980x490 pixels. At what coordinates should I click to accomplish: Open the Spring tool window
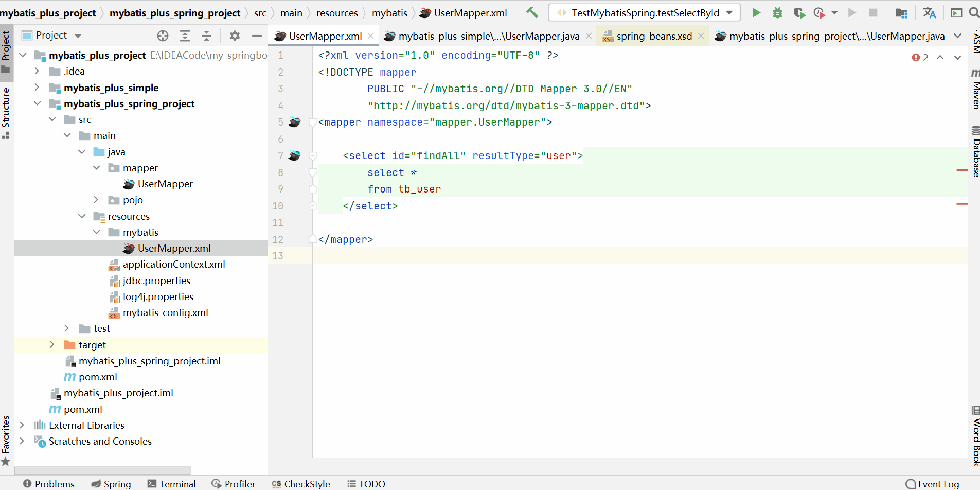click(x=111, y=484)
